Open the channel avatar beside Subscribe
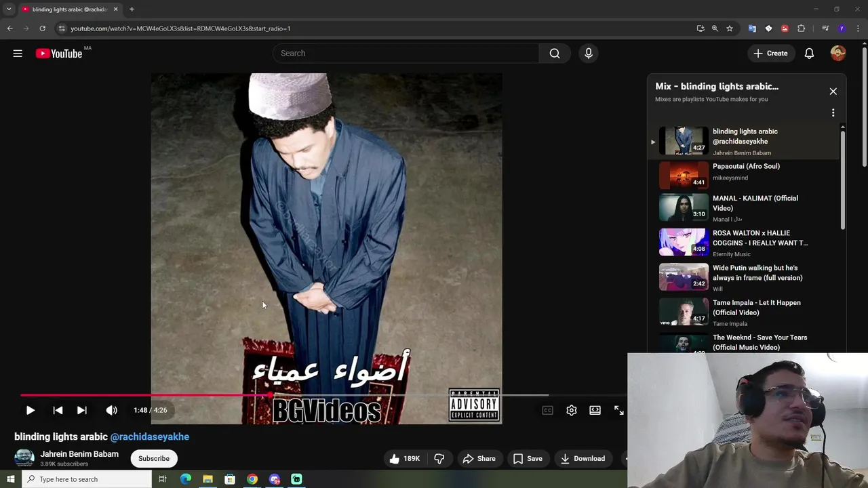This screenshot has height=488, width=868. coord(24,458)
